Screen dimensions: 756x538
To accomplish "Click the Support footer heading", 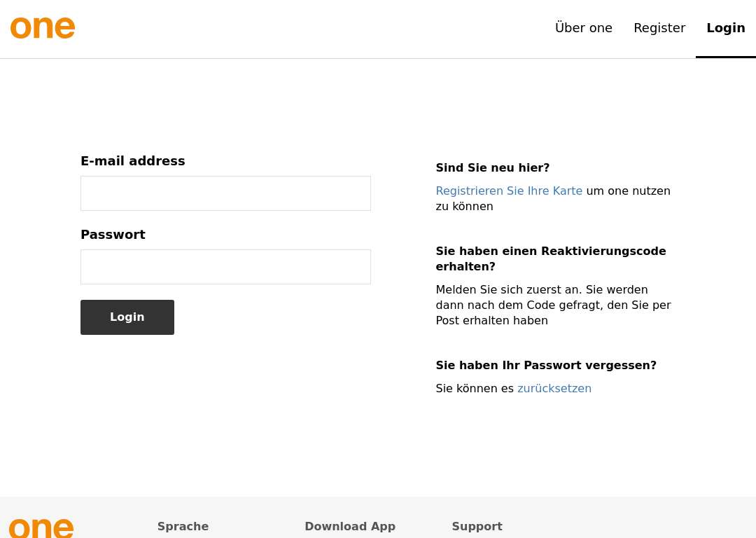I will point(477,526).
